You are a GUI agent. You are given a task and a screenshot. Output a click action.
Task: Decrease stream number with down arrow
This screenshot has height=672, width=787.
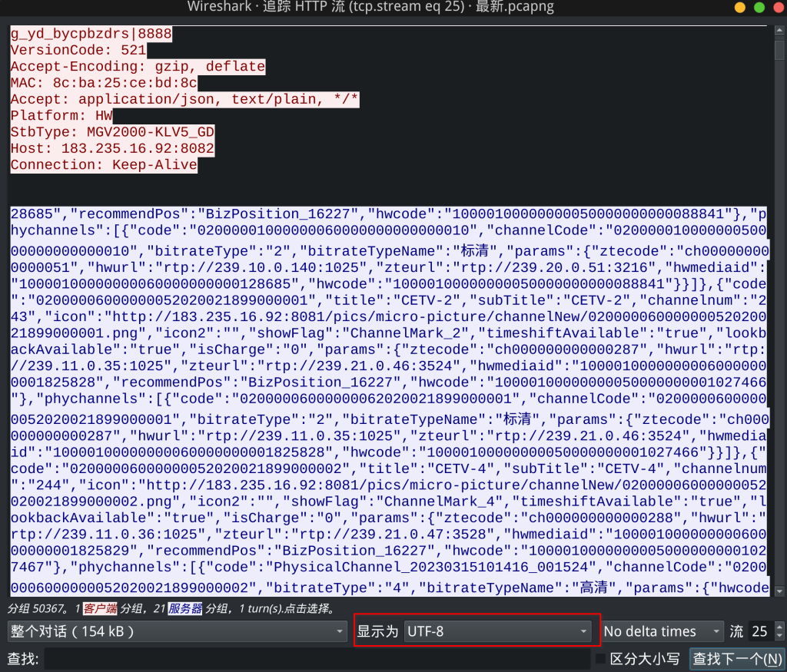pyautogui.click(x=779, y=637)
